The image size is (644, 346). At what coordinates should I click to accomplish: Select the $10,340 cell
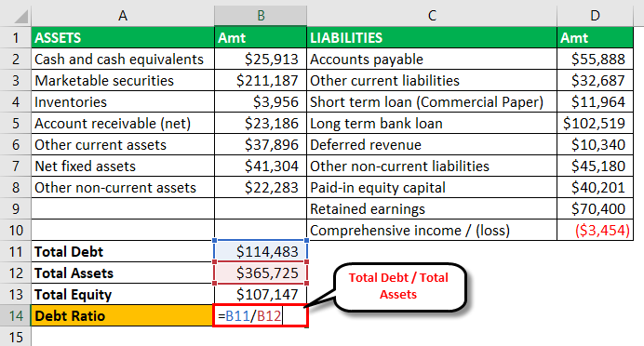595,144
